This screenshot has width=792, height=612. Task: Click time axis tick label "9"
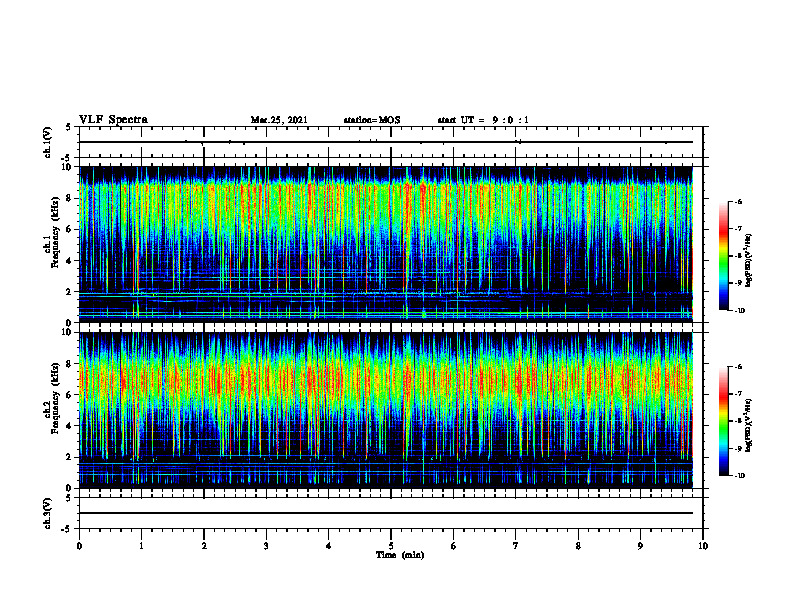(x=640, y=546)
